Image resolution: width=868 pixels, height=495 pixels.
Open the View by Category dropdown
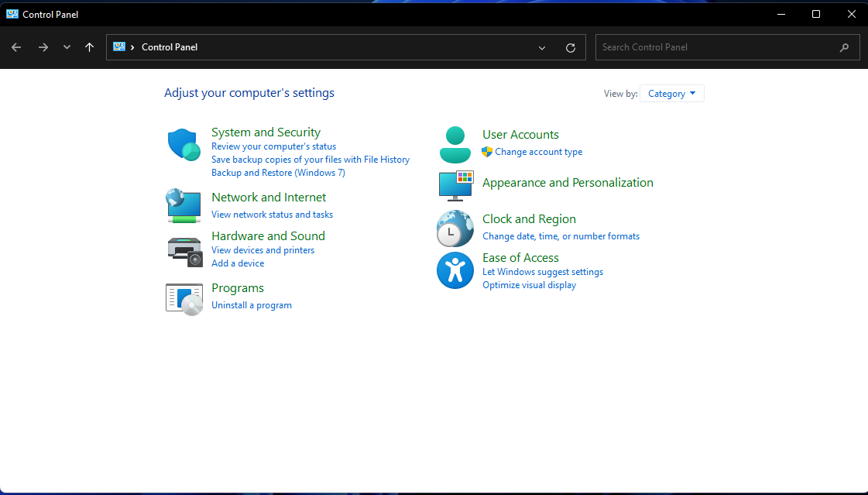tap(671, 94)
